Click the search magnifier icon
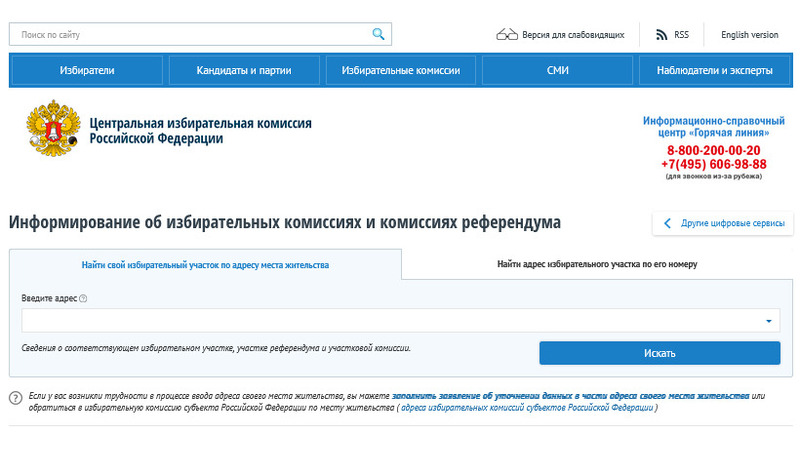800x470 pixels. (x=378, y=34)
